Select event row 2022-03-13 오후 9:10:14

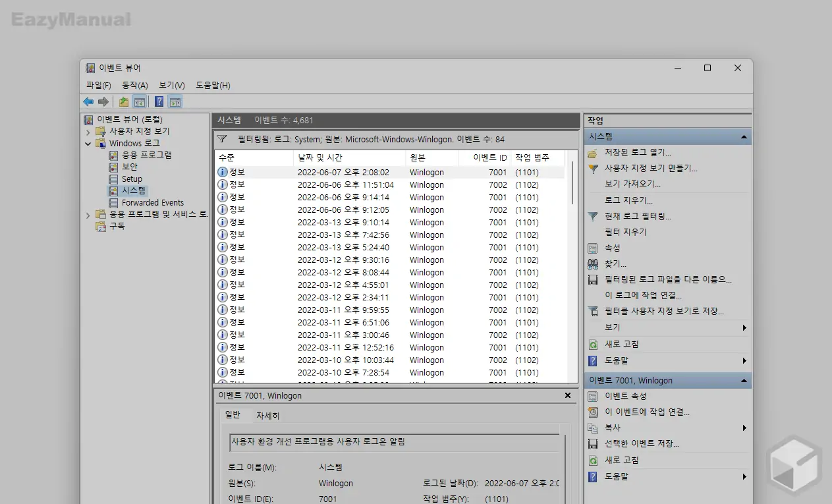click(389, 222)
